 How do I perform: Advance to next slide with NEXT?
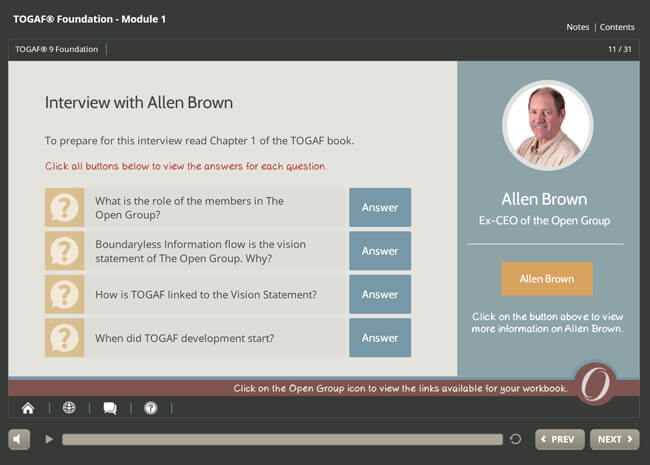[x=615, y=439]
